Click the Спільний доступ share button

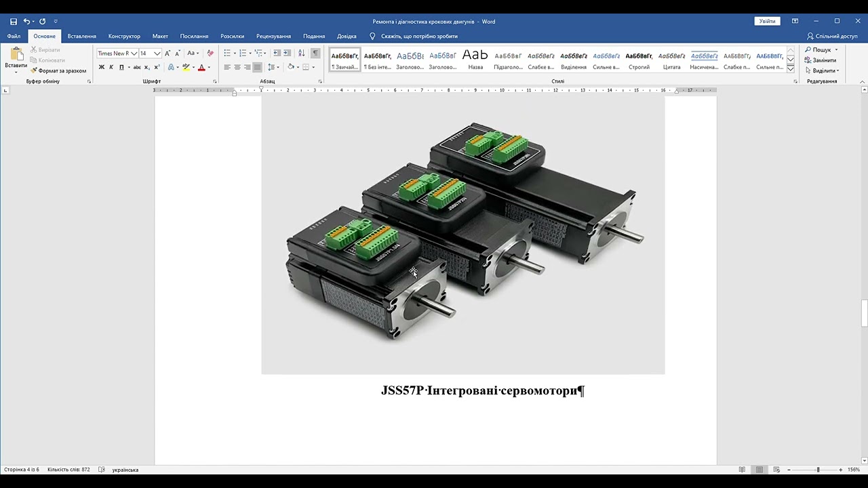(x=832, y=36)
